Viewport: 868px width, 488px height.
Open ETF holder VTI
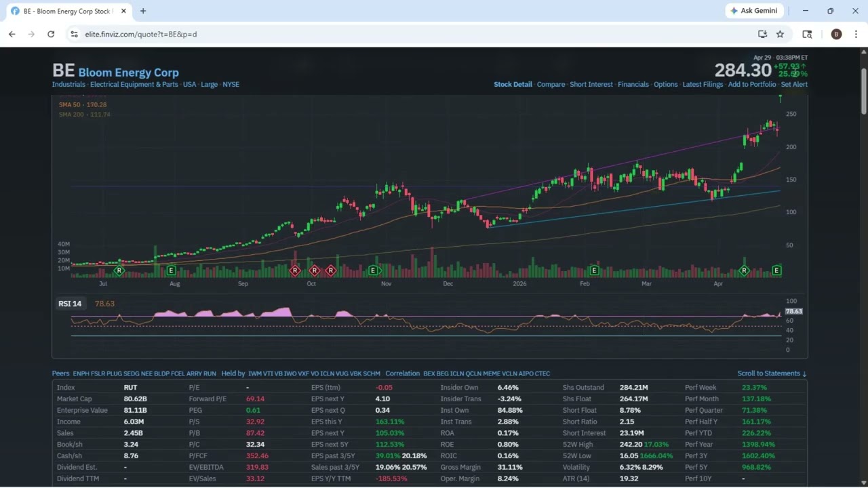pyautogui.click(x=268, y=373)
